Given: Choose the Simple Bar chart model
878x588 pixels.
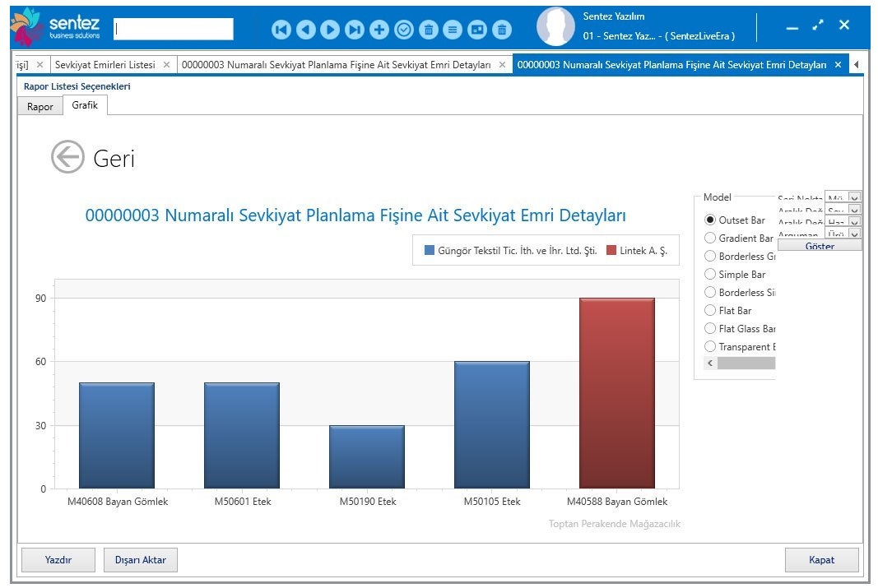Looking at the screenshot, I should point(710,275).
